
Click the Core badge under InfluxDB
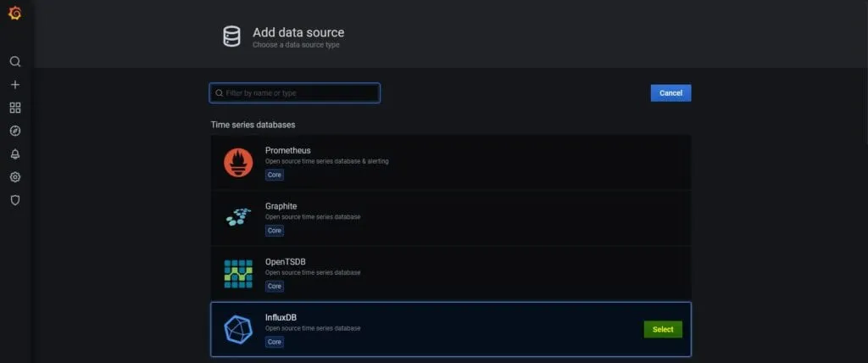pyautogui.click(x=274, y=342)
